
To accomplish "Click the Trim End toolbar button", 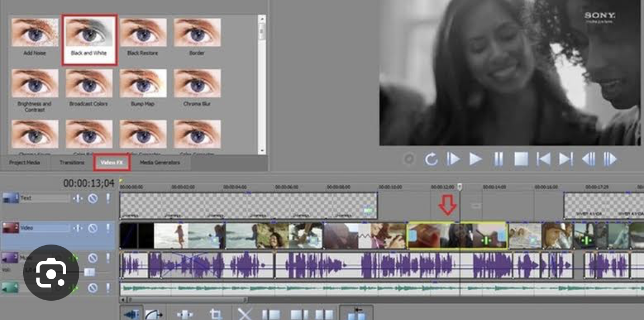I will point(300,314).
